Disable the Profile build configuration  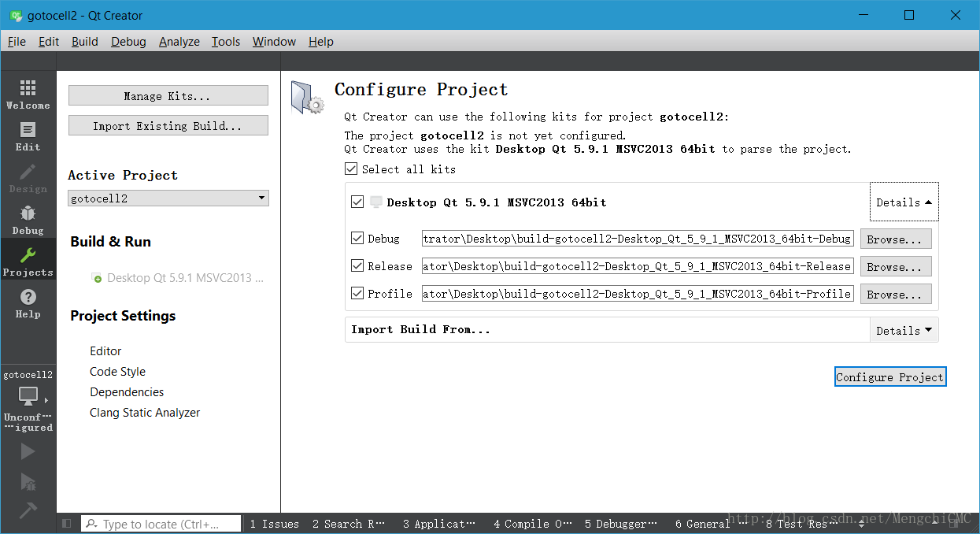[x=357, y=293]
